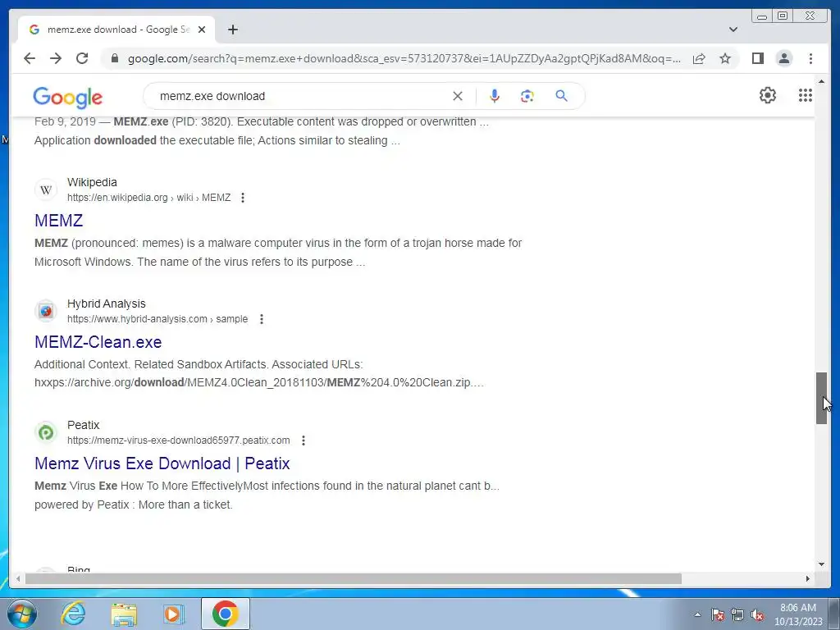The image size is (840, 630).
Task: Select the Wikipedia site name text
Action: 92,182
